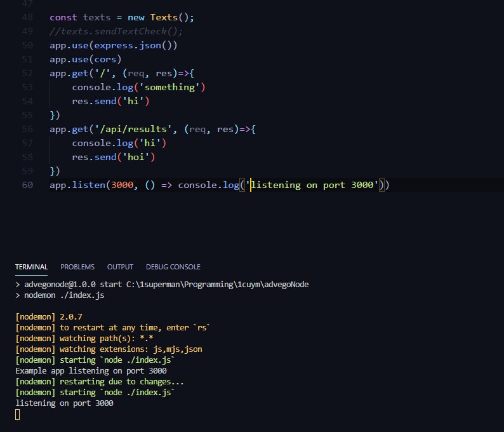Click the line 'app.use(cors)'
This screenshot has width=504, height=432.
point(86,60)
